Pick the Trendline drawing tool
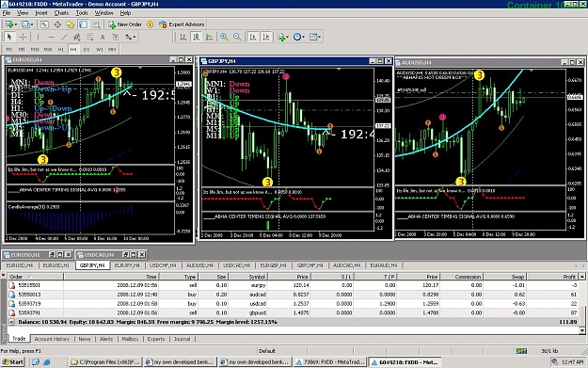The height and width of the screenshot is (368, 588). [x=64, y=37]
